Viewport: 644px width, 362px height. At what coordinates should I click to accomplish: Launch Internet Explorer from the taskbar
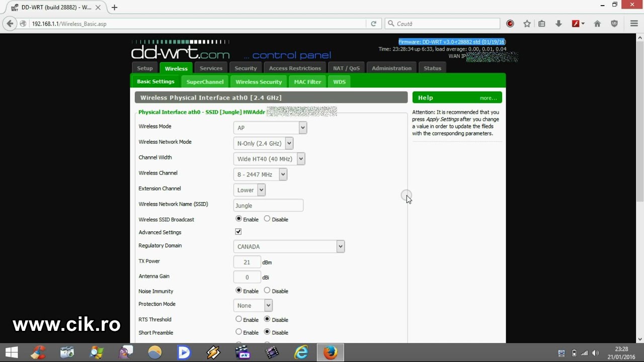tap(301, 352)
